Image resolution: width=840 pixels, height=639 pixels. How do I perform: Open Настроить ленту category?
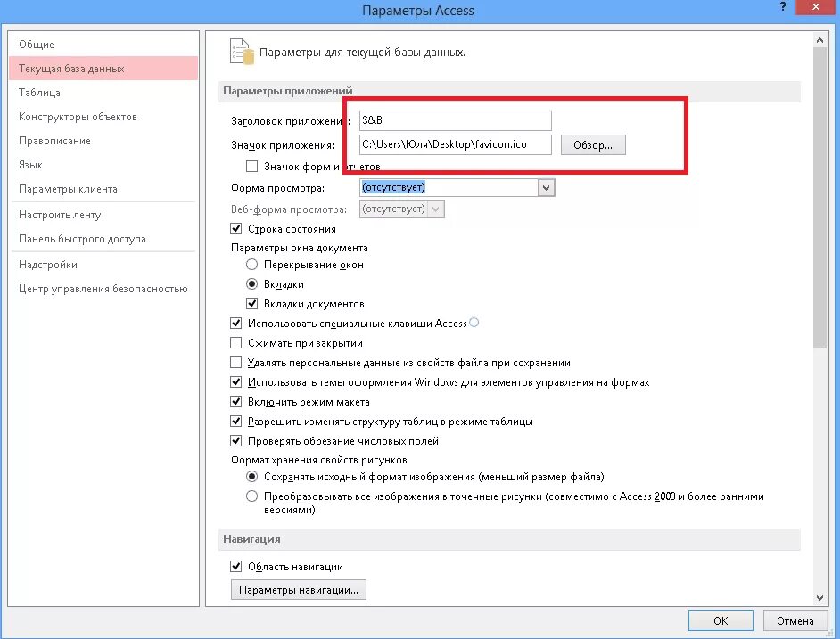[x=103, y=215]
